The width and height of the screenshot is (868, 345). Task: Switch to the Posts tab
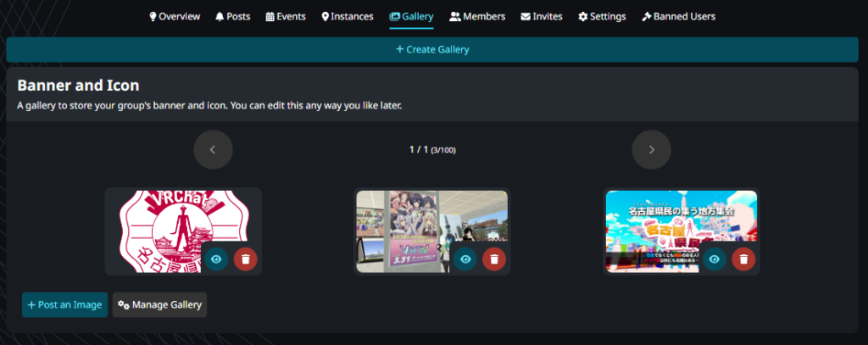(233, 16)
